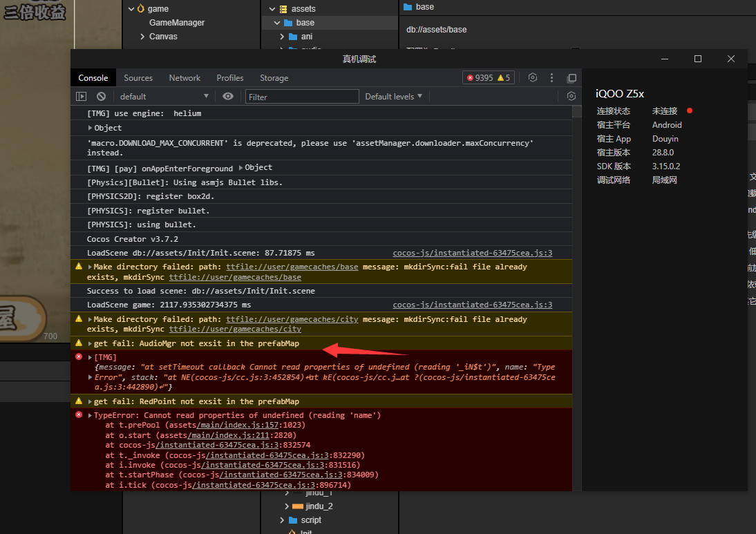756x534 pixels.
Task: Switch to the Sources tab
Action: tap(138, 77)
